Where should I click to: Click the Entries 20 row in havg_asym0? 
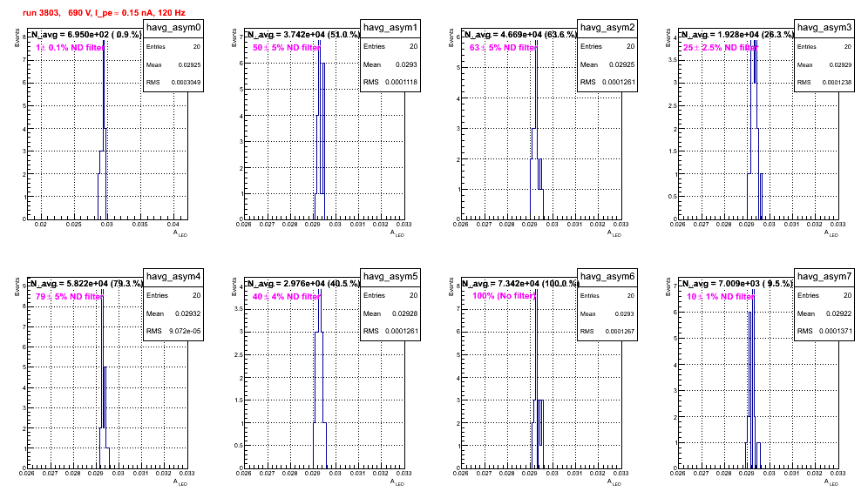click(x=173, y=47)
